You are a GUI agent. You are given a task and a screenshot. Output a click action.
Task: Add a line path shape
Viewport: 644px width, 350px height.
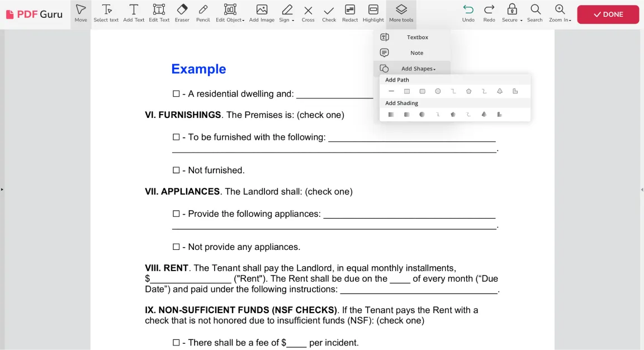391,91
